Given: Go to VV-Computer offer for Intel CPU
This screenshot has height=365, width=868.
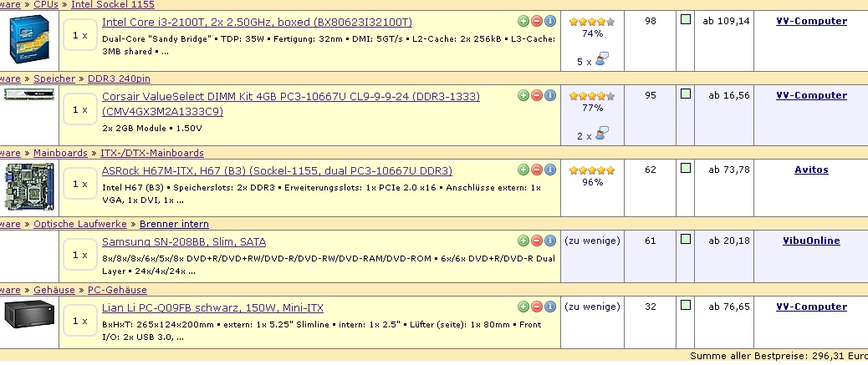Looking at the screenshot, I should [x=811, y=21].
